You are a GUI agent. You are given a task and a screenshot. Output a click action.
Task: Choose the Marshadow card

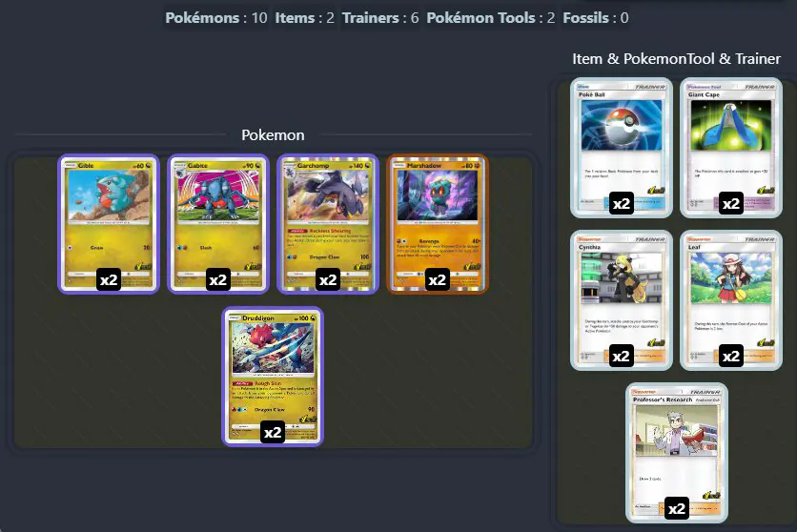(438, 223)
